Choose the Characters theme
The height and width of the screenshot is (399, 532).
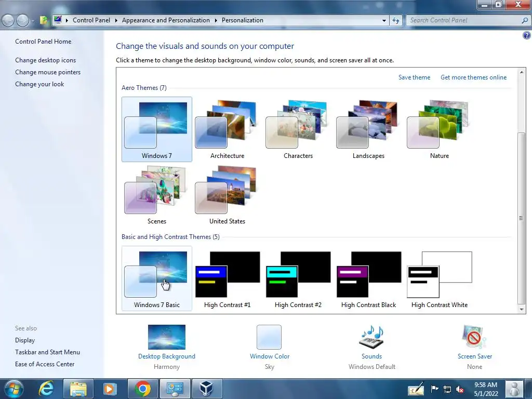click(298, 129)
